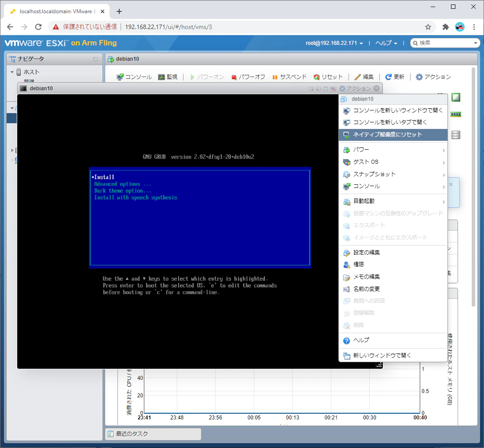This screenshot has width=484, height=448.
Task: Open the browser extensions puzzle icon
Action: tap(445, 27)
